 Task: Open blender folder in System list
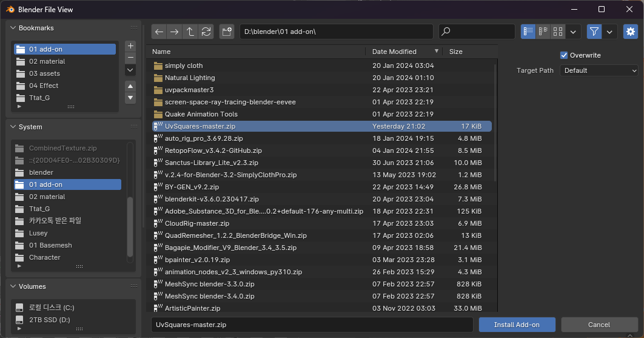[68, 172]
